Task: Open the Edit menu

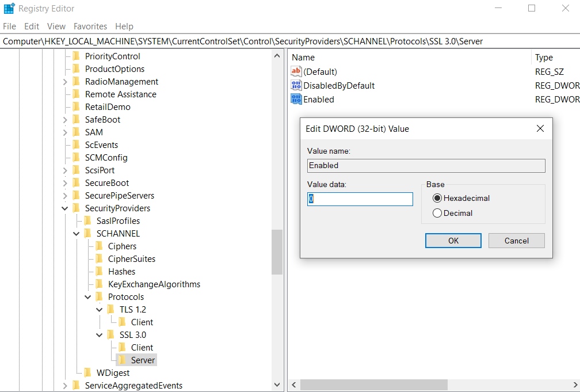Action: (x=32, y=26)
